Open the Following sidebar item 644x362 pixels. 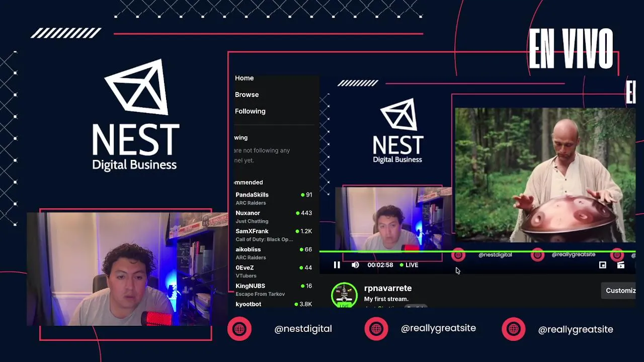point(250,111)
